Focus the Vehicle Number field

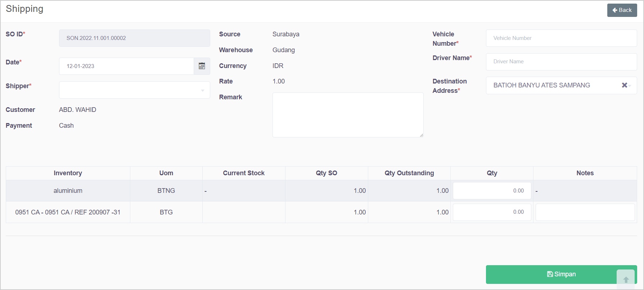point(561,38)
